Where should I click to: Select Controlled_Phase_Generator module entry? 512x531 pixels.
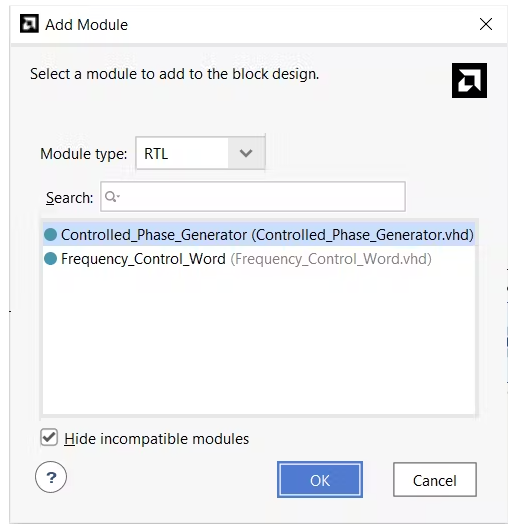[x=259, y=234]
